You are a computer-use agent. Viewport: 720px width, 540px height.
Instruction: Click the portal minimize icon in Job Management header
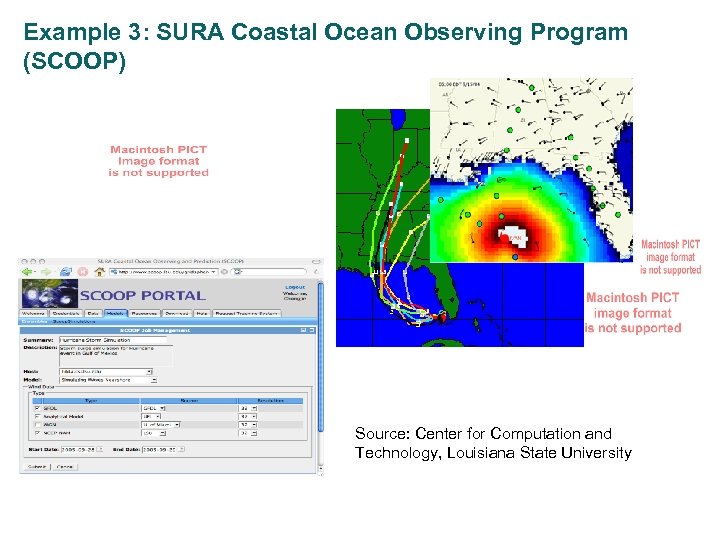(304, 330)
